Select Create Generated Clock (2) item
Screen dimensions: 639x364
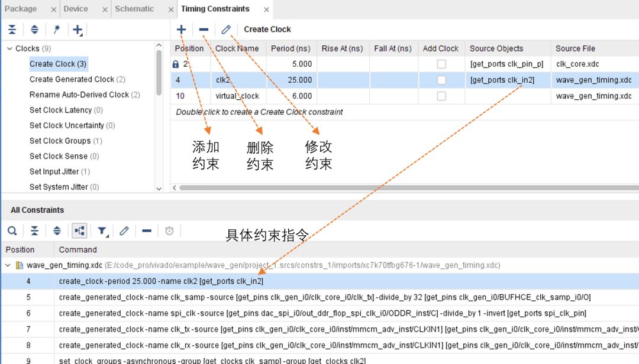coord(77,79)
